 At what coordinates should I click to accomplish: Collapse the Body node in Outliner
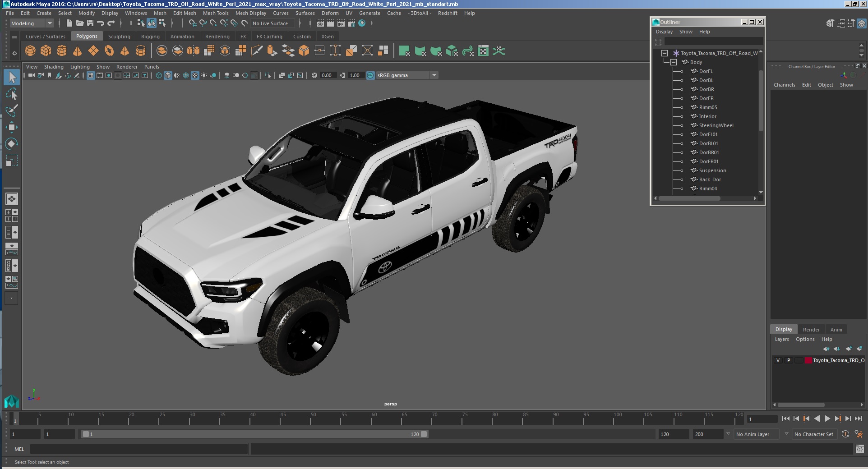[x=674, y=62]
